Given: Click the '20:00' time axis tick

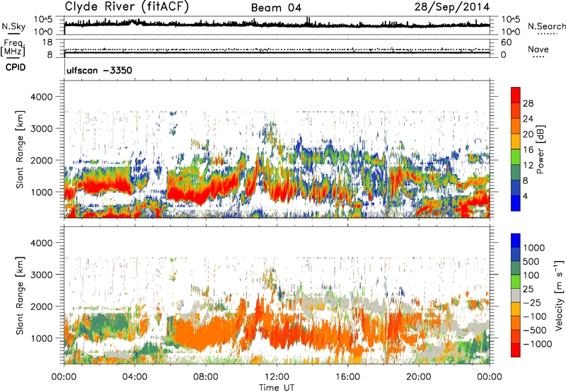Looking at the screenshot, I should pyautogui.click(x=419, y=377).
